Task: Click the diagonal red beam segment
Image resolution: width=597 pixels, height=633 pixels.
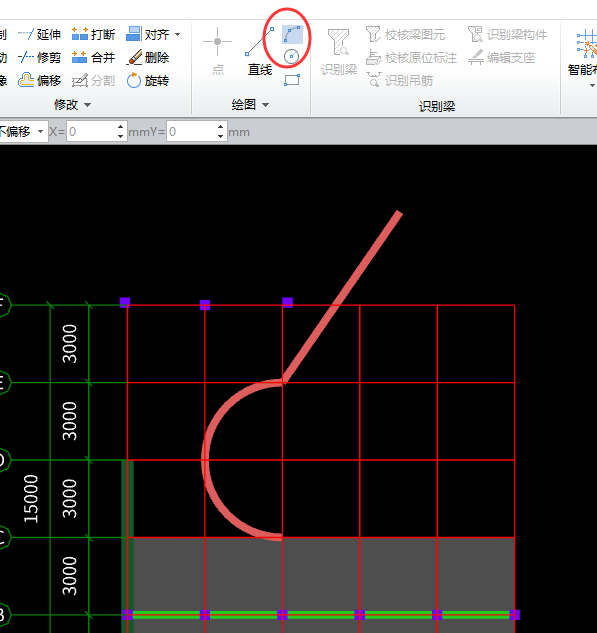Action: [x=342, y=297]
